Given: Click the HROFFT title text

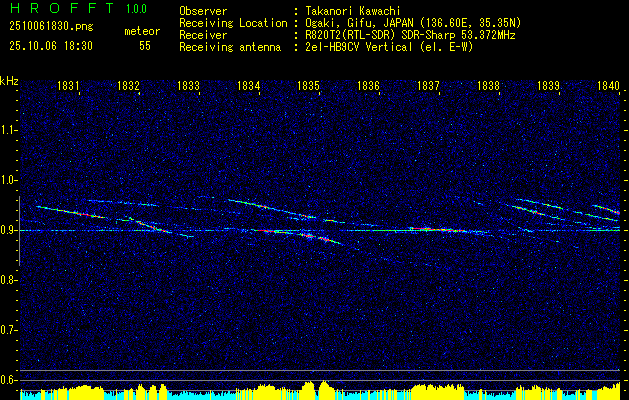Looking at the screenshot, I should point(61,8).
